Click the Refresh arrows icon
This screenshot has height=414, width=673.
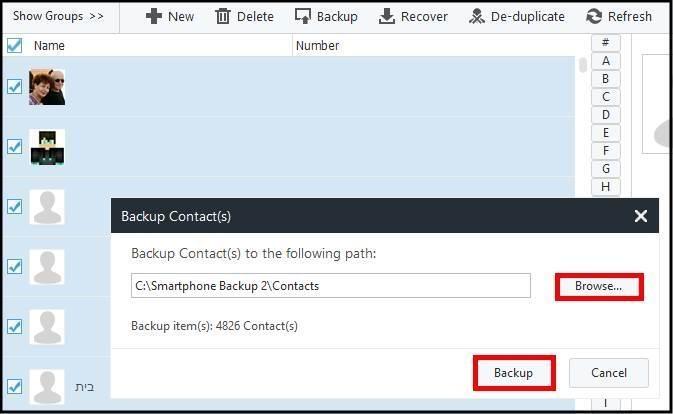coord(594,16)
